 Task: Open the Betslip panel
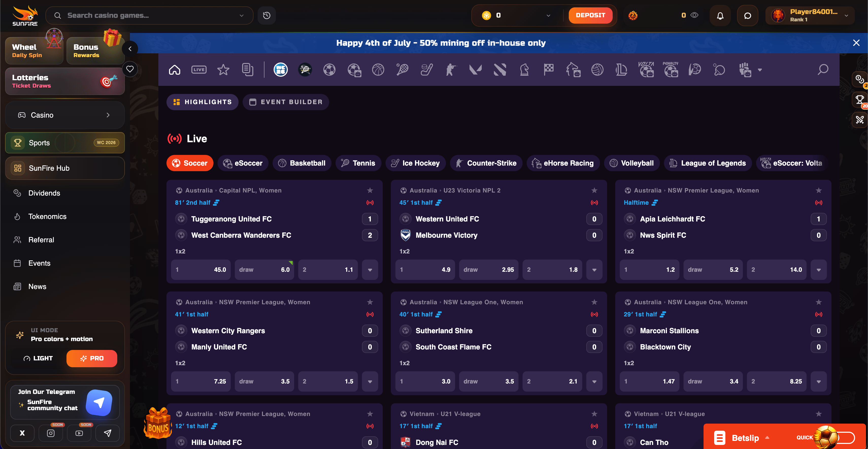click(x=745, y=438)
